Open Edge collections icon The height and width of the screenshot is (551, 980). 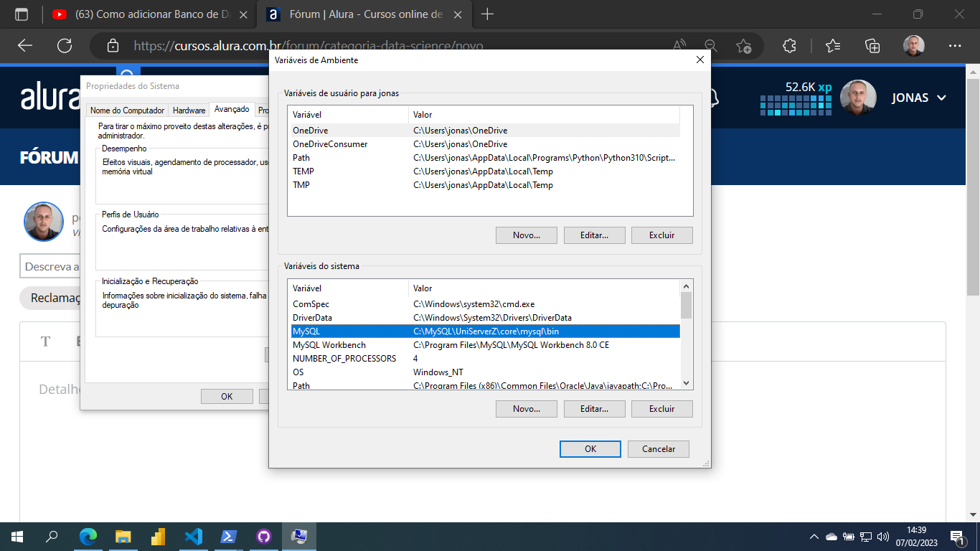pos(872,46)
